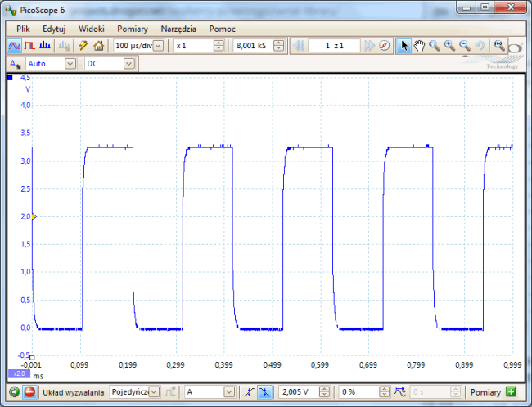This screenshot has height=407, width=532.
Task: Click the home icon in toolbar
Action: pyautogui.click(x=98, y=46)
